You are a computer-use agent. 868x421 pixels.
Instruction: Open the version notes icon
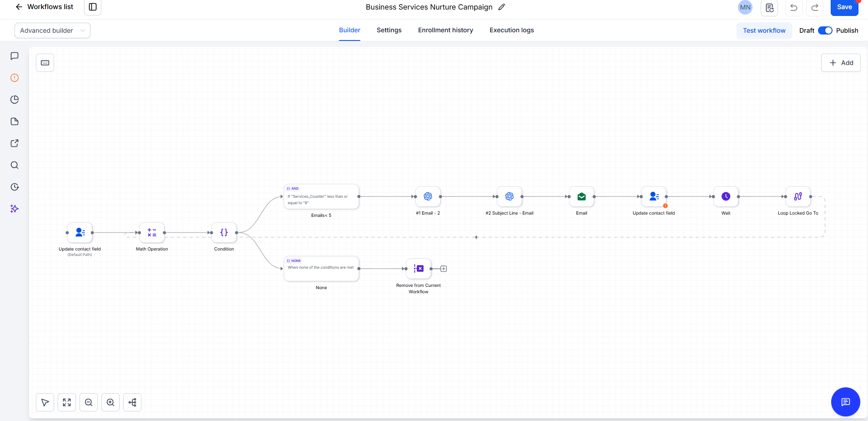769,7
